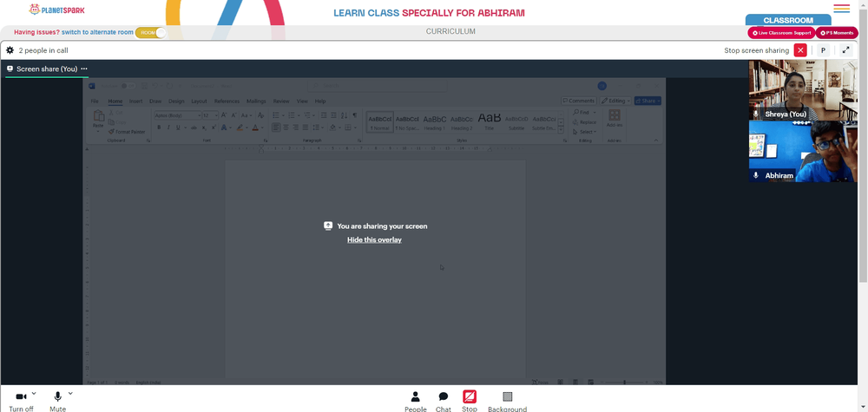
Task: Switch to the CLASSROOM tab
Action: (x=788, y=20)
